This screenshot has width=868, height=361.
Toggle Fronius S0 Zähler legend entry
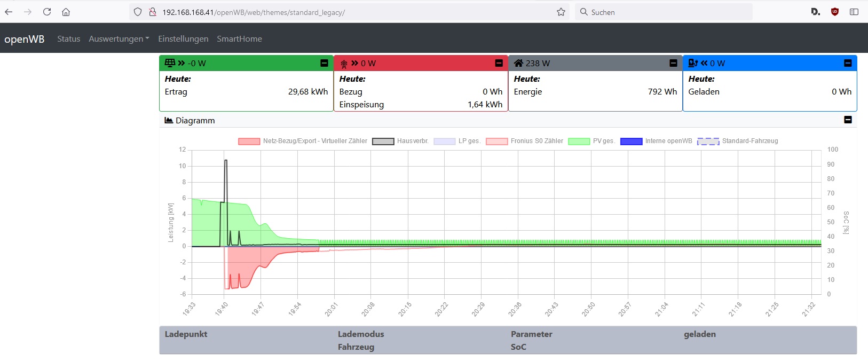pyautogui.click(x=524, y=141)
